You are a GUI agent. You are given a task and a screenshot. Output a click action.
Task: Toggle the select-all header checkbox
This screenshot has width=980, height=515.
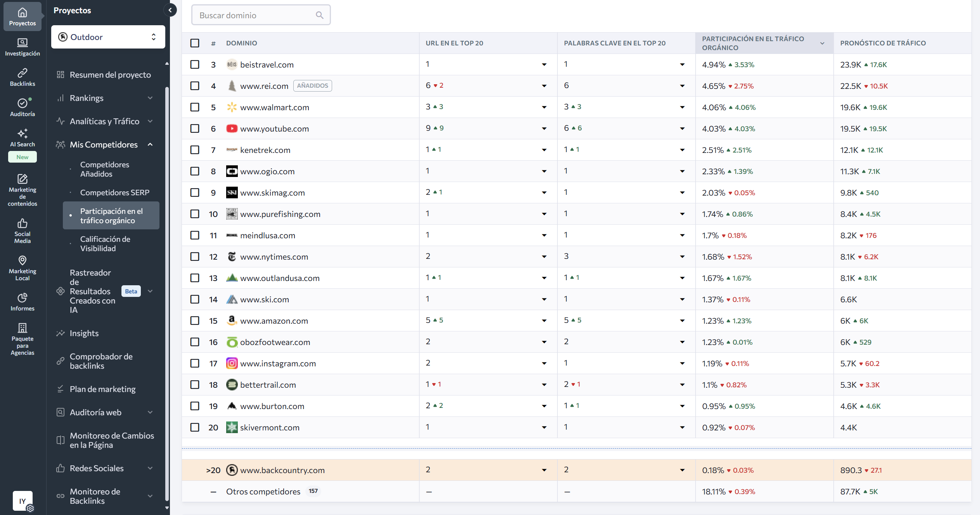pos(195,43)
